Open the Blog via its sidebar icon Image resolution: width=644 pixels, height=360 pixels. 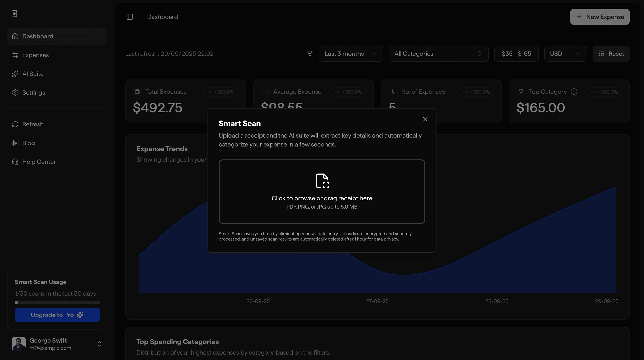[x=15, y=143]
